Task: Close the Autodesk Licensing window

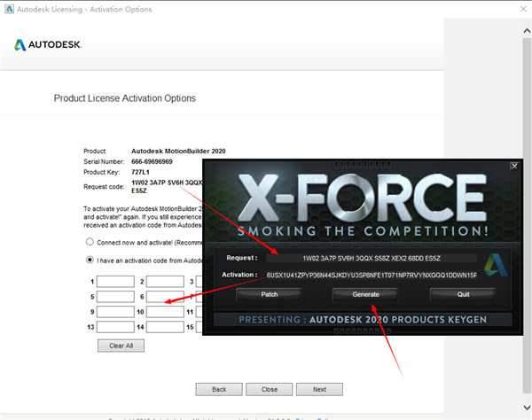Action: coord(523,9)
